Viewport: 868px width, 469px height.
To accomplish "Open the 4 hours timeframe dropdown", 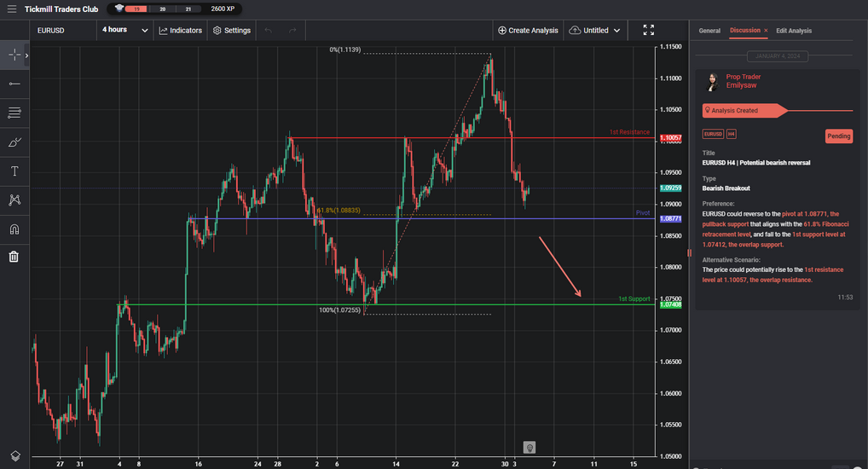I will pyautogui.click(x=124, y=30).
